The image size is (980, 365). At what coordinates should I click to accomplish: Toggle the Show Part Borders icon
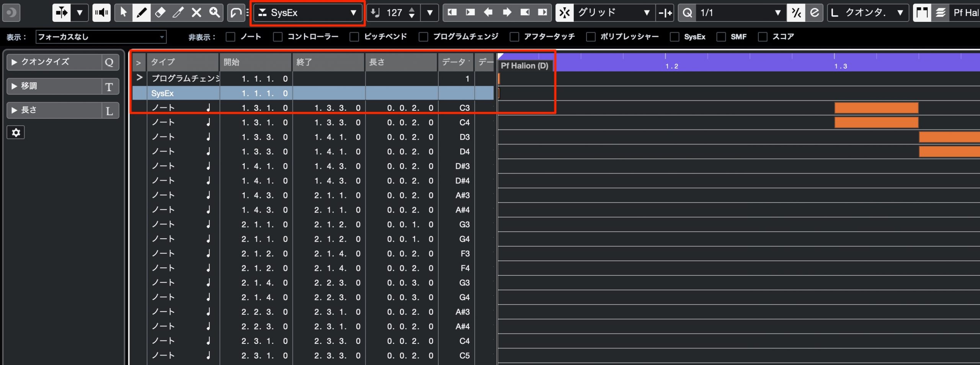click(x=922, y=13)
